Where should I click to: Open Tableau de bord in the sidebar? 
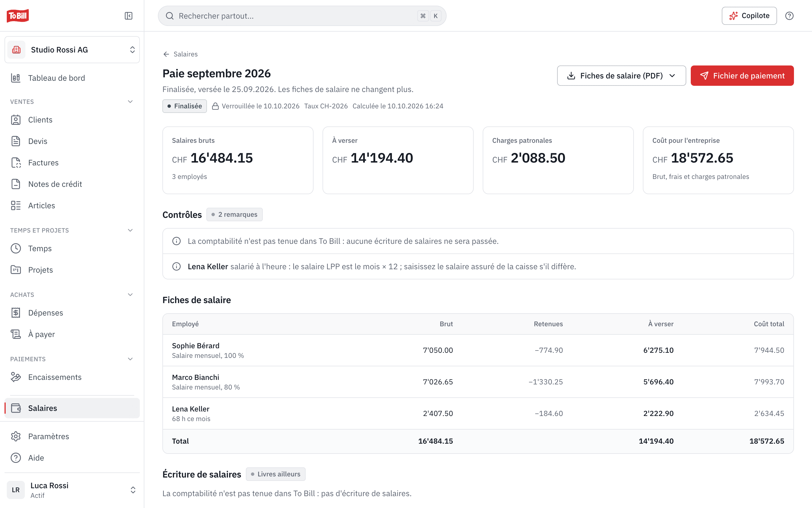[x=72, y=78]
